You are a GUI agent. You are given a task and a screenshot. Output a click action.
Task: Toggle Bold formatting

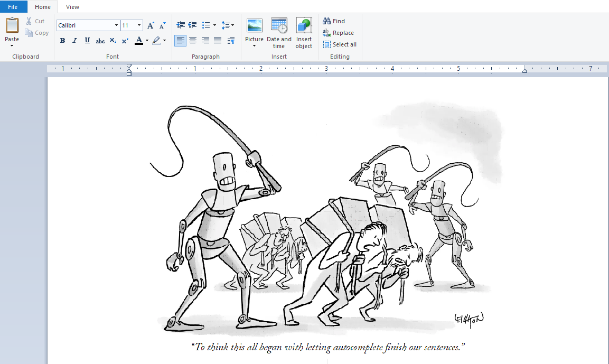point(62,40)
